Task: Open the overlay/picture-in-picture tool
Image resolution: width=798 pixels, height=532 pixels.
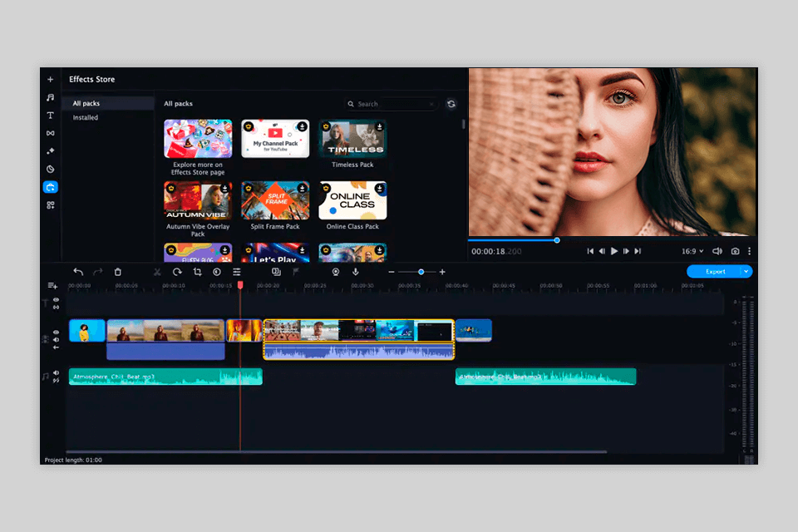Action: point(276,272)
